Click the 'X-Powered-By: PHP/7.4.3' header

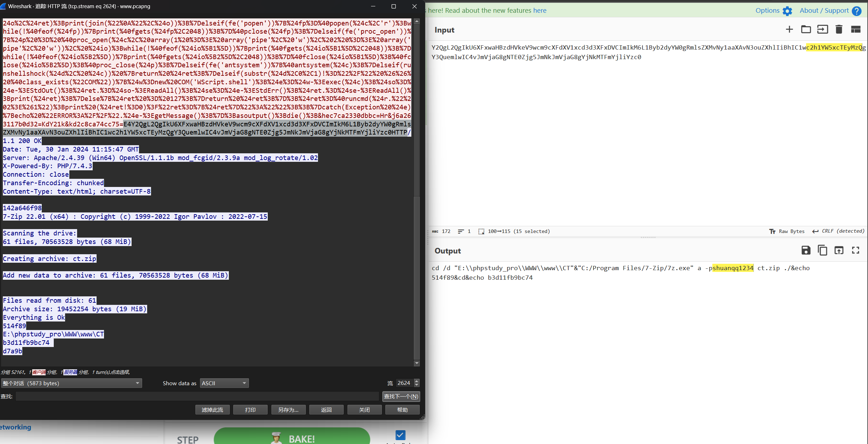pyautogui.click(x=47, y=166)
